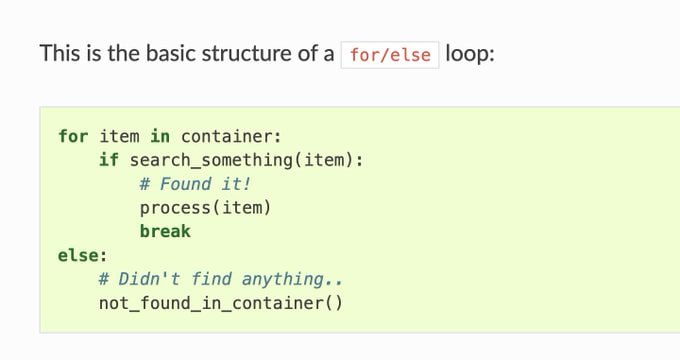Image resolution: width=680 pixels, height=360 pixels.
Task: Click the process(item) call
Action: point(206,208)
